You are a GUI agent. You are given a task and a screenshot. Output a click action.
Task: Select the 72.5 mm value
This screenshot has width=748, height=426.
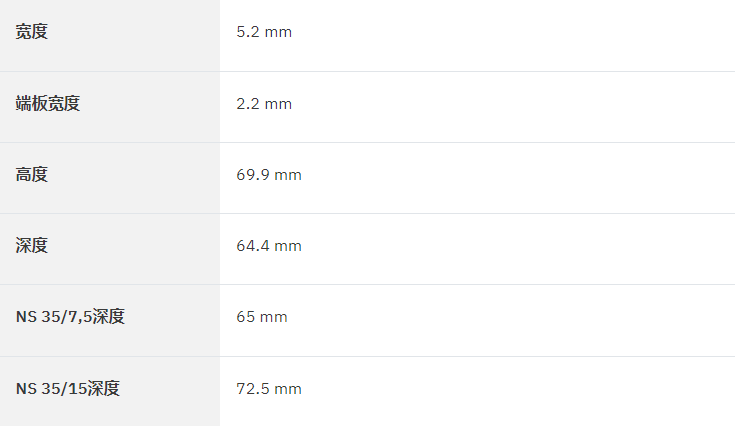269,388
